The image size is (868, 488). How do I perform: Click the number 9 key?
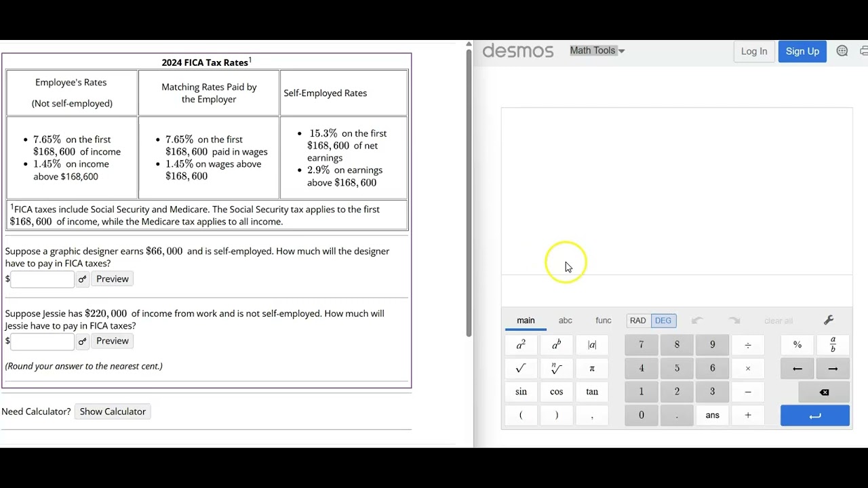click(x=712, y=345)
